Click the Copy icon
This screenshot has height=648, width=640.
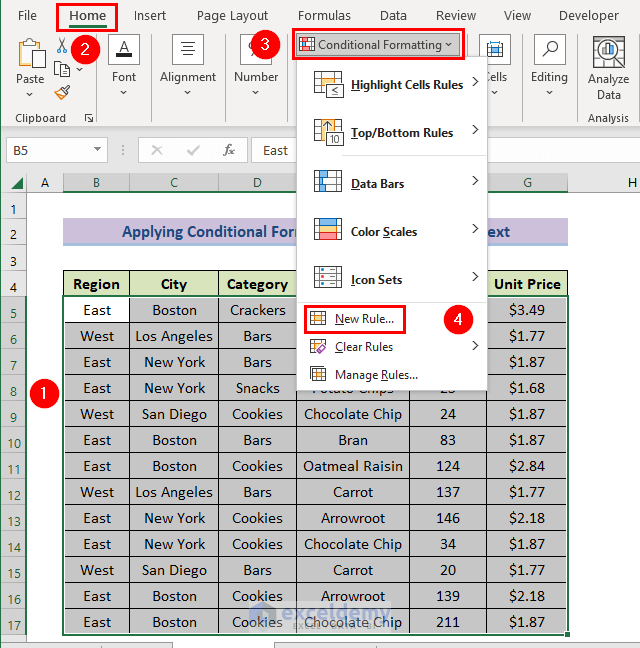point(62,69)
